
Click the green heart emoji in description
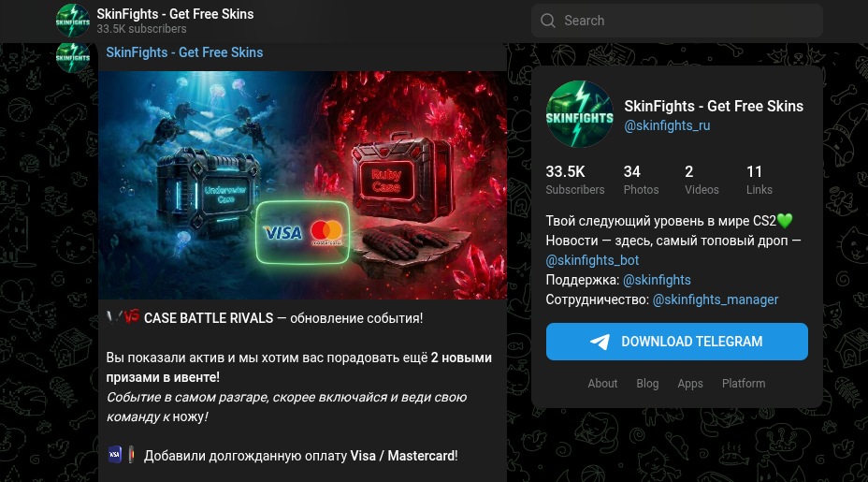(x=785, y=221)
